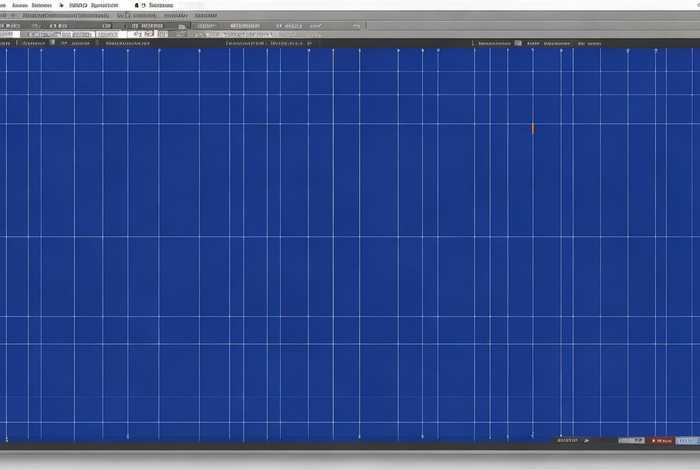Click the arrow cursor icon in the top menu bar

(61, 5)
